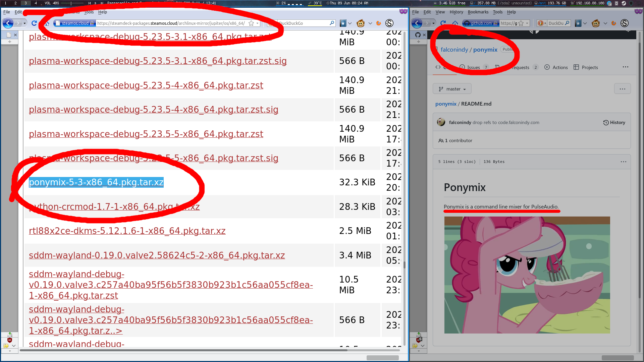Close the GitHub tab in the right browser
The image size is (644, 362).
[424, 35]
